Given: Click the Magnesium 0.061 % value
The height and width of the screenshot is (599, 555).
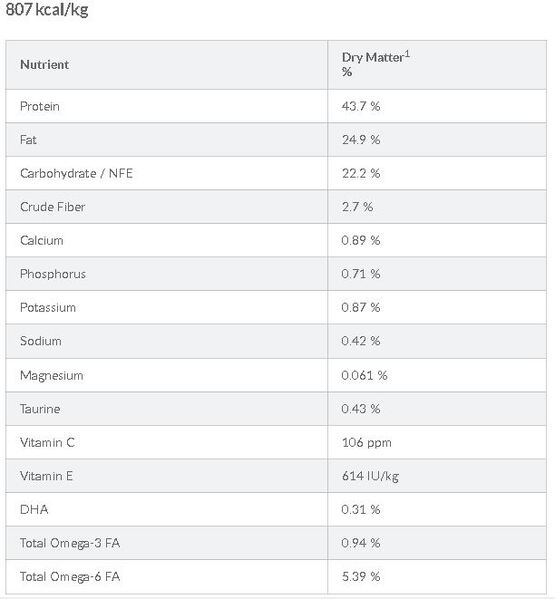Looking at the screenshot, I should [x=364, y=375].
